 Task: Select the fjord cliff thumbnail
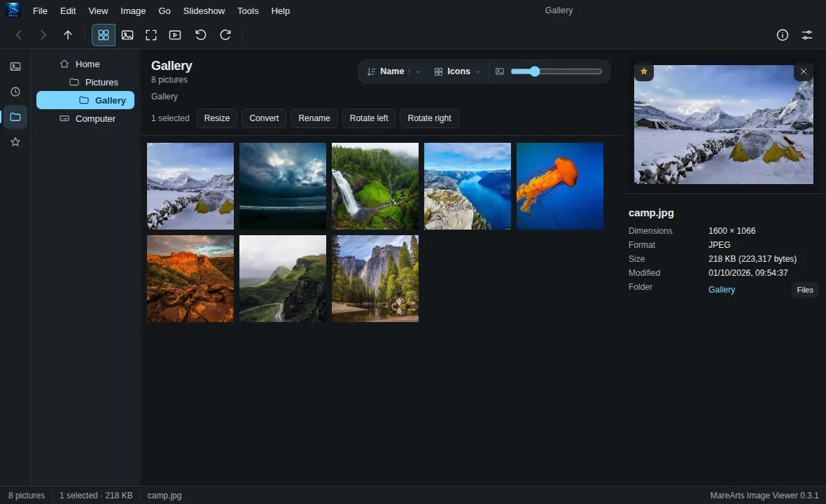point(468,186)
